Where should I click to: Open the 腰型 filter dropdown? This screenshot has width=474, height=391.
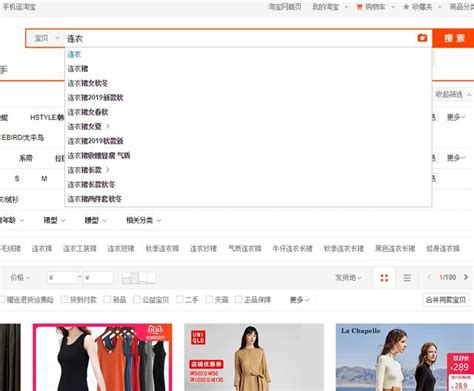tap(95, 220)
